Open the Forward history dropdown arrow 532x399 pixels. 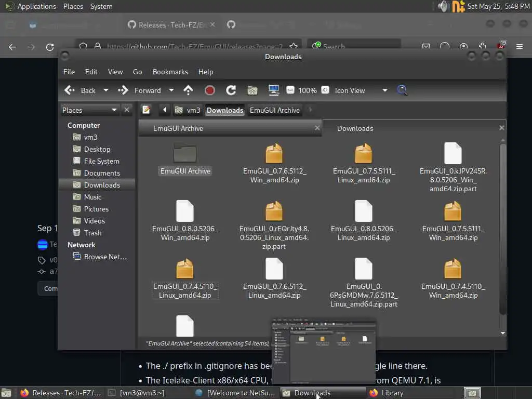(x=171, y=90)
